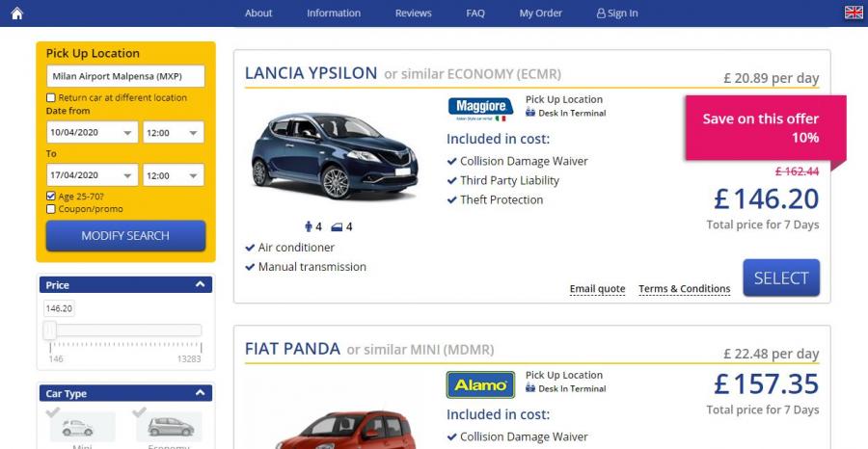Click the Lancia Ypsilon car image
The height and width of the screenshot is (449, 868).
click(x=335, y=156)
